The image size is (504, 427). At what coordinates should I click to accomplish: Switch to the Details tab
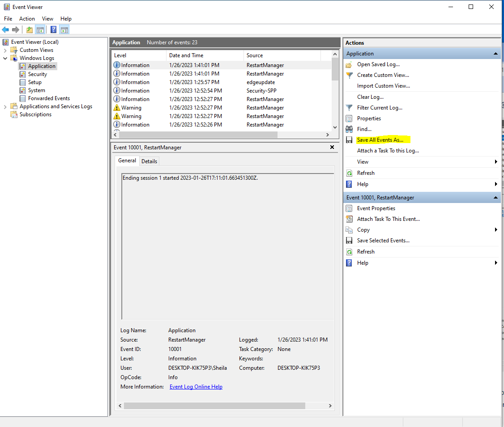(x=149, y=161)
